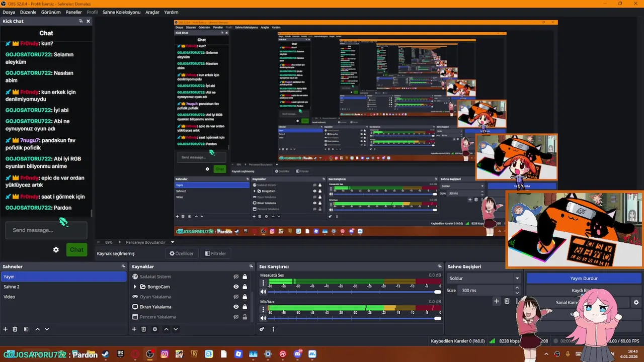Open transition properties three-dot menu
The height and width of the screenshot is (362, 644).
(x=517, y=301)
